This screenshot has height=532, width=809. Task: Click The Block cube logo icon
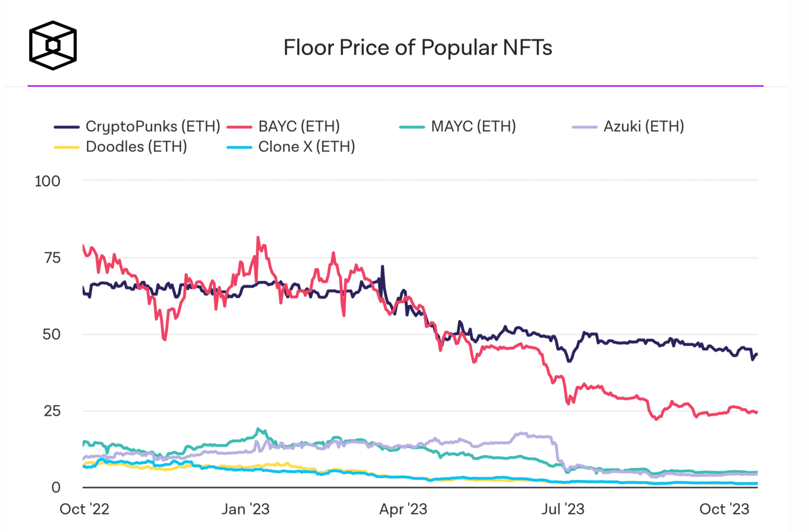click(53, 45)
